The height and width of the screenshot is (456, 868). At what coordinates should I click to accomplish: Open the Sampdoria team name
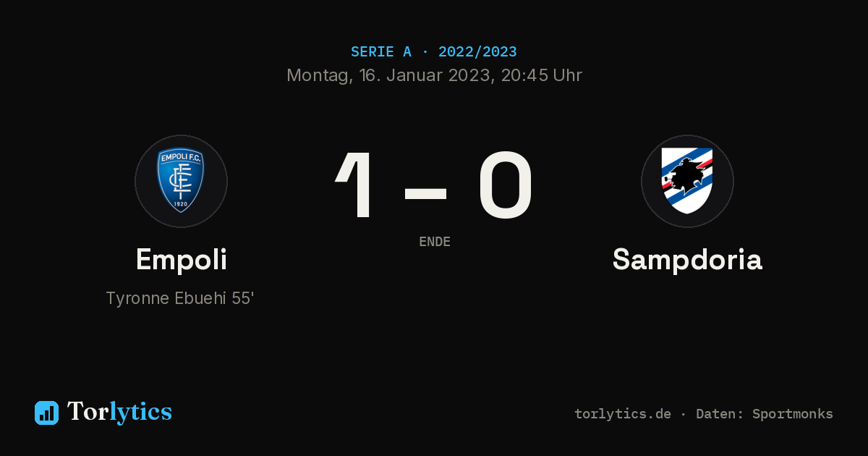pos(687,260)
